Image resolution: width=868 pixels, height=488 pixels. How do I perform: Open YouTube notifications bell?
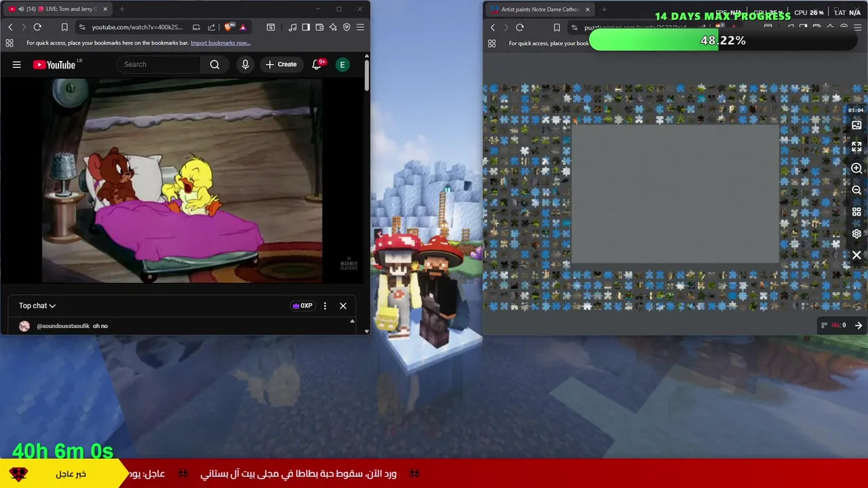[317, 64]
